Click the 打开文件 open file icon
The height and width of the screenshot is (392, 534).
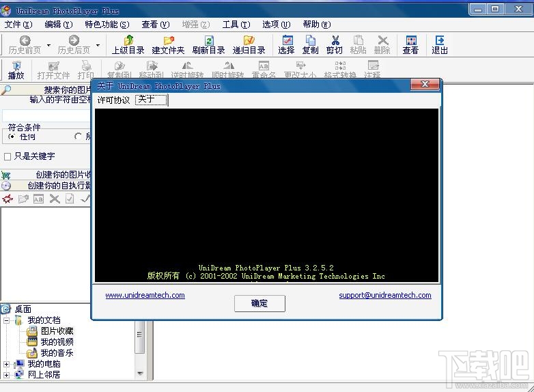click(x=53, y=66)
